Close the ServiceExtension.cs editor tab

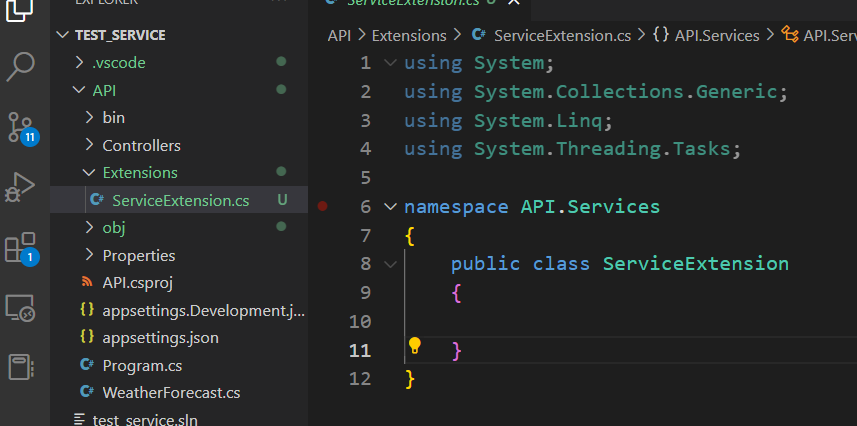coord(513,2)
